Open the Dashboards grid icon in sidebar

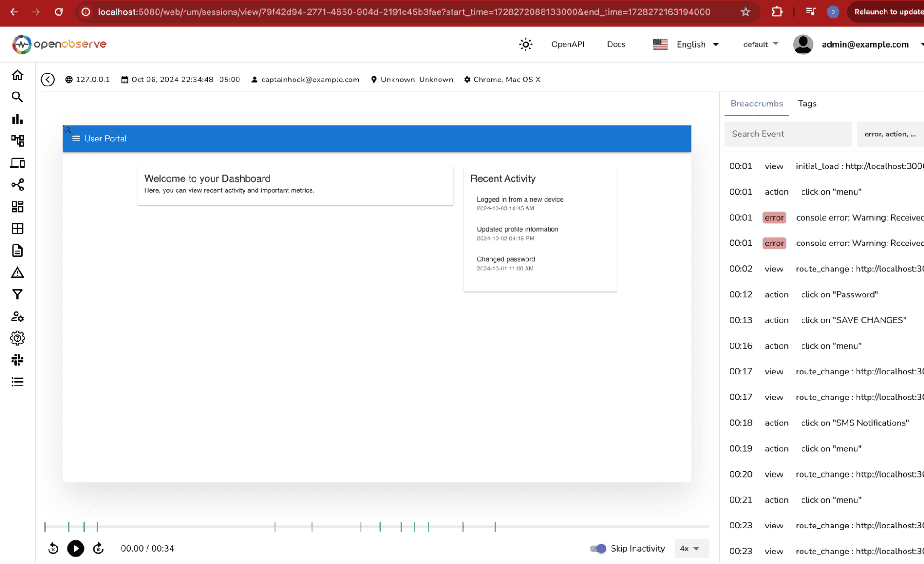tap(17, 207)
